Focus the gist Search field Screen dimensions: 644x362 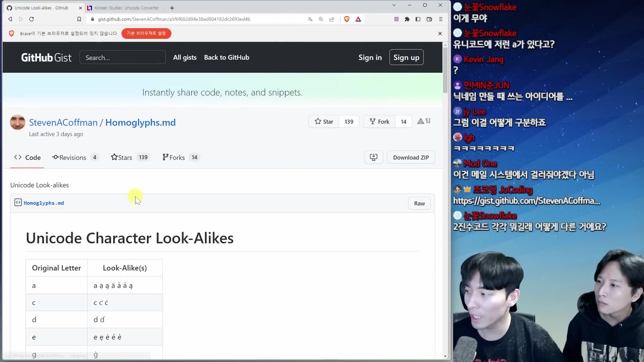pos(123,57)
